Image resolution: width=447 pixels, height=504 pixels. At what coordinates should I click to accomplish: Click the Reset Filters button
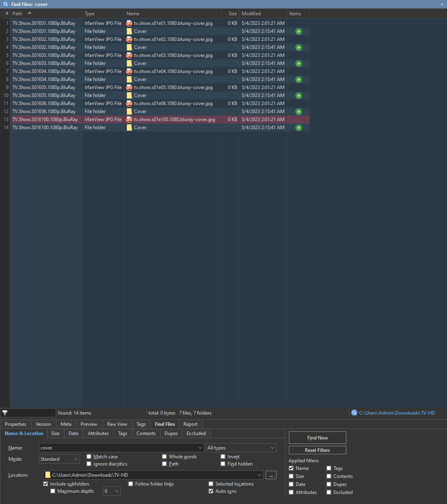point(317,450)
